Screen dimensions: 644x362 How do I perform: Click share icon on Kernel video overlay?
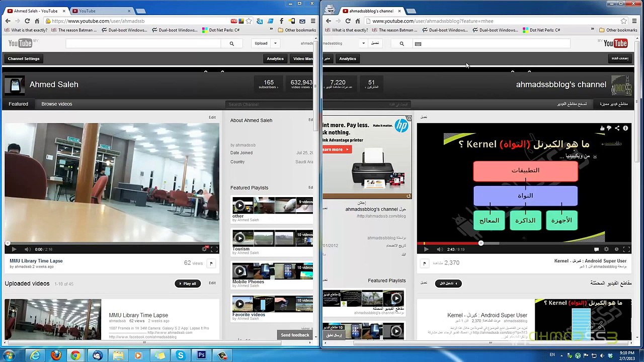coord(617,129)
